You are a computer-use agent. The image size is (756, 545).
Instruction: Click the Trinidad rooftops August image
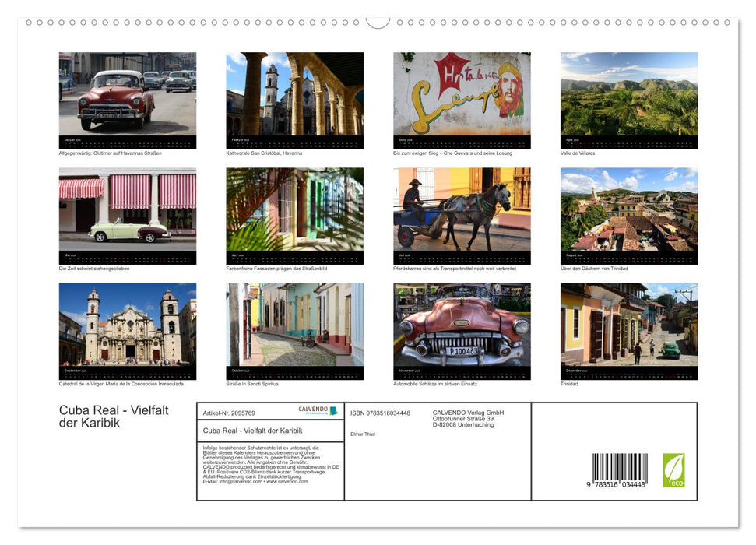[628, 215]
